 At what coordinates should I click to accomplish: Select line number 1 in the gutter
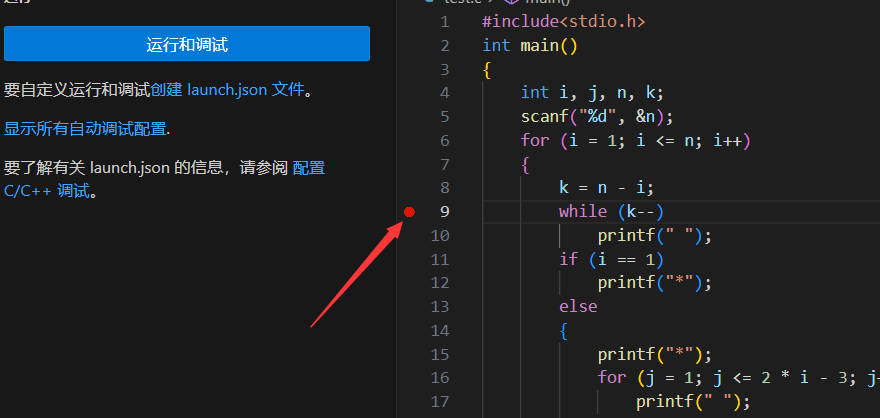[x=445, y=22]
